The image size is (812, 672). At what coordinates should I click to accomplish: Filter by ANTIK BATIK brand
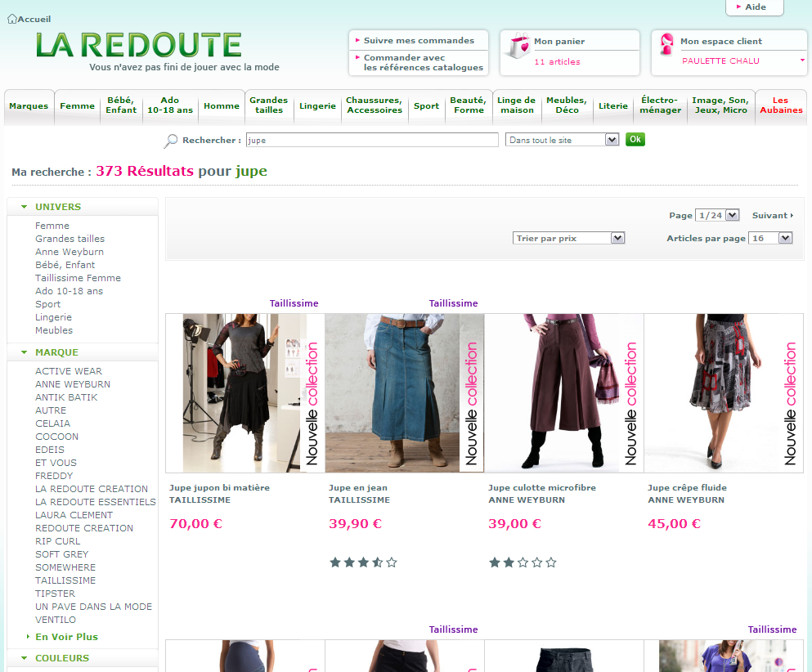click(x=66, y=397)
